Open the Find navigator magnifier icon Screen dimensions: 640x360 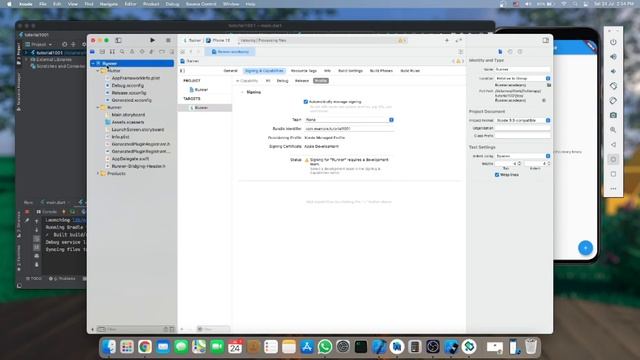tap(122, 52)
